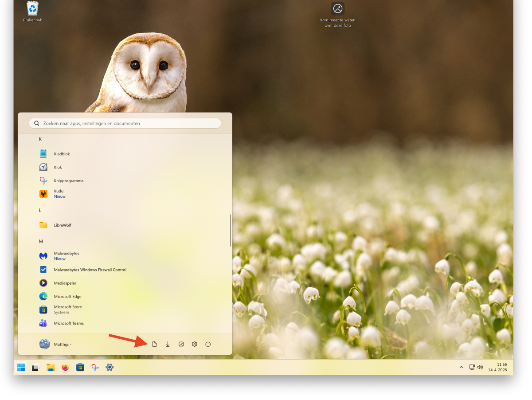Click the Documents icon in Start footer
Image resolution: width=532 pixels, height=400 pixels.
[x=154, y=344]
